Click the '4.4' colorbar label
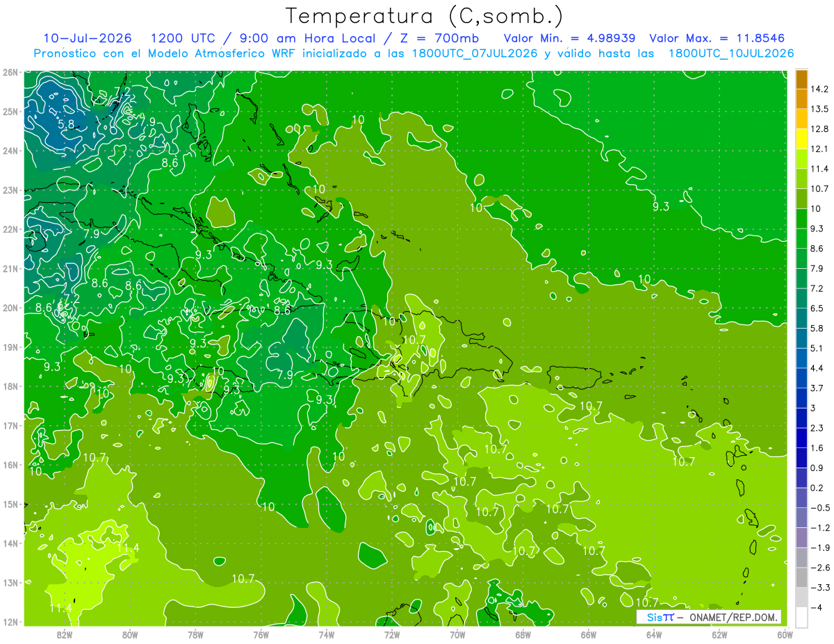This screenshot has width=834, height=644. [x=818, y=368]
